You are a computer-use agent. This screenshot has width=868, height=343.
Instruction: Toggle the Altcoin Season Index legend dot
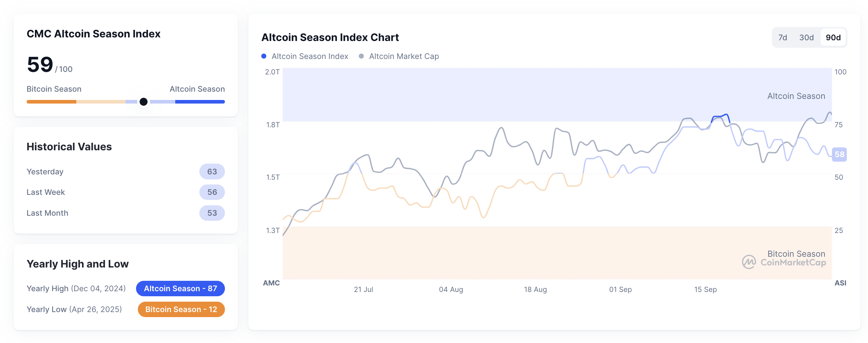click(x=264, y=56)
